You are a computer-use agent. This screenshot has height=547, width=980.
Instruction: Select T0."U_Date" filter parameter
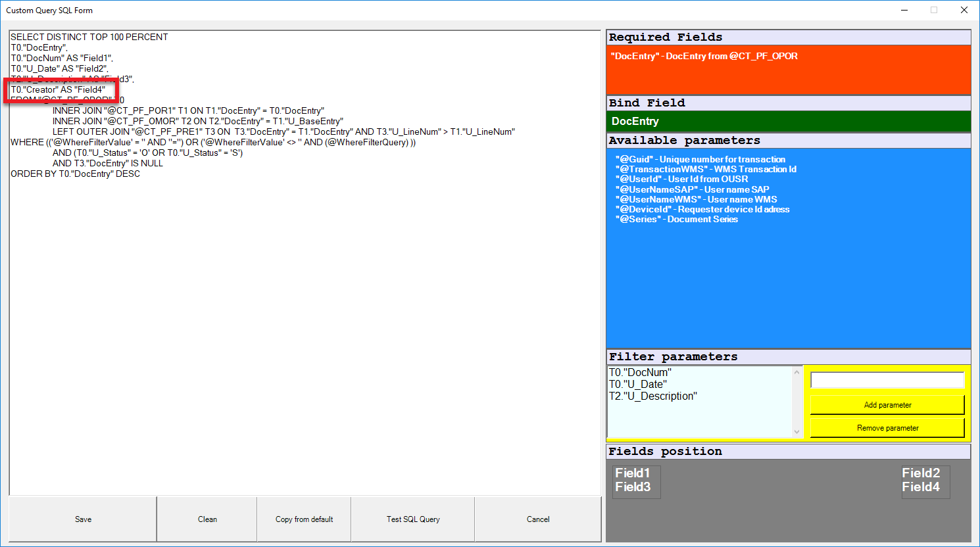[637, 385]
